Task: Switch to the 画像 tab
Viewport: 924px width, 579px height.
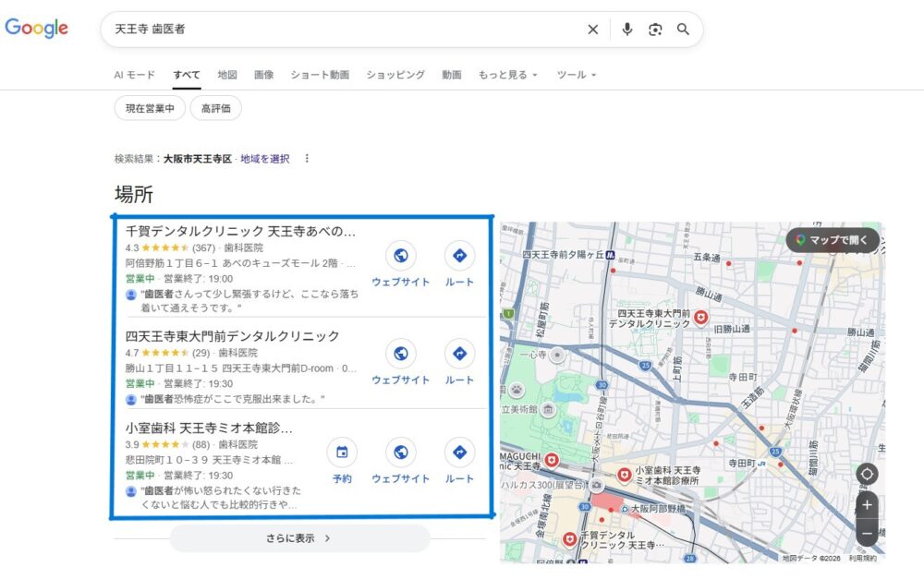Action: click(x=263, y=75)
